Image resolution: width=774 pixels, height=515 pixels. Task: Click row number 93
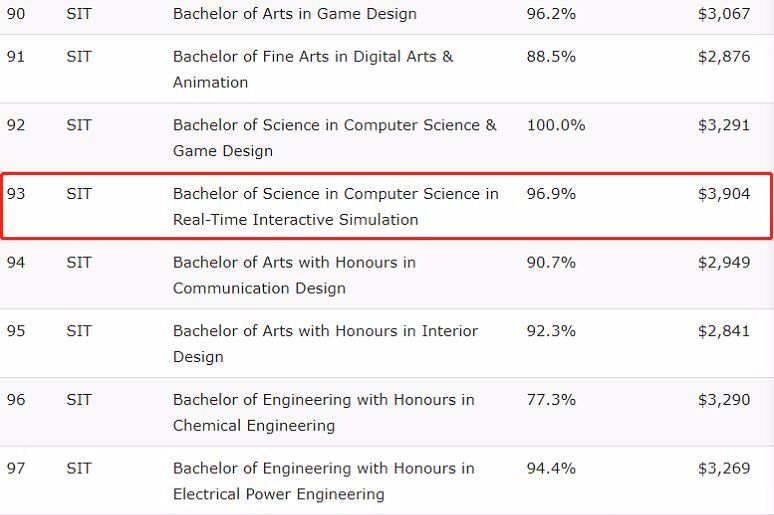[x=16, y=193]
